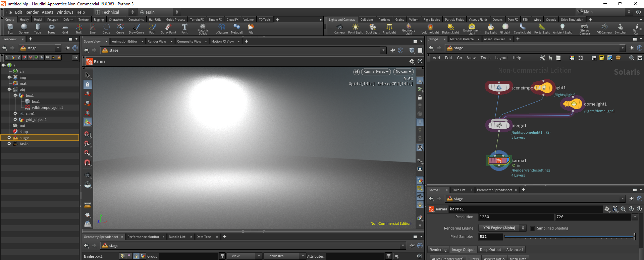Screen dimensions: 644x260
Task: Select the Tube shelf tool
Action: [x=38, y=29]
